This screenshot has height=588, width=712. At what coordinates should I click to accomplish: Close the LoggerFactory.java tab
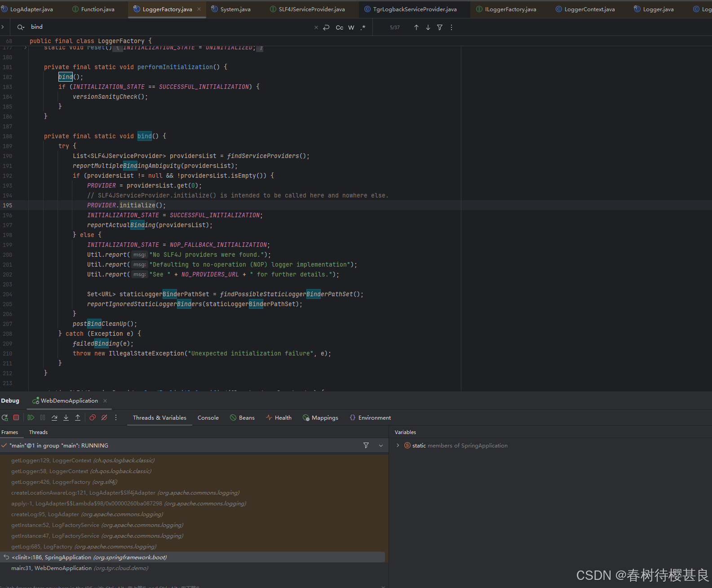click(199, 9)
